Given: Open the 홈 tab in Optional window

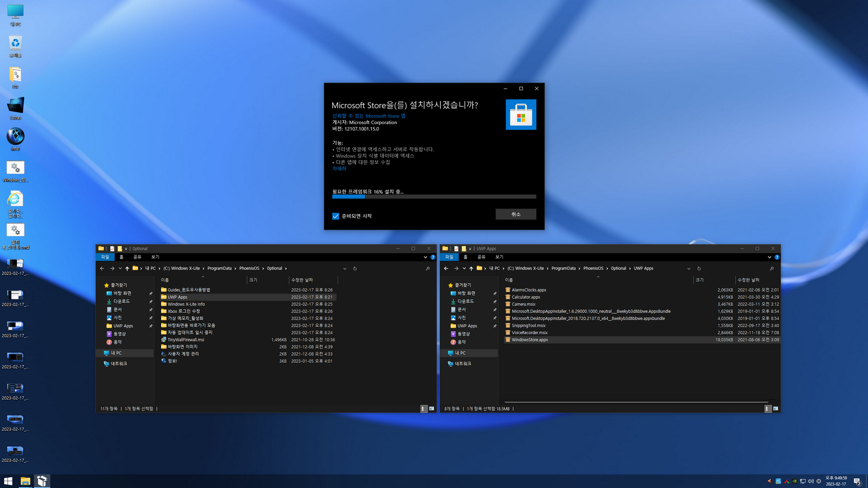Looking at the screenshot, I should 122,257.
